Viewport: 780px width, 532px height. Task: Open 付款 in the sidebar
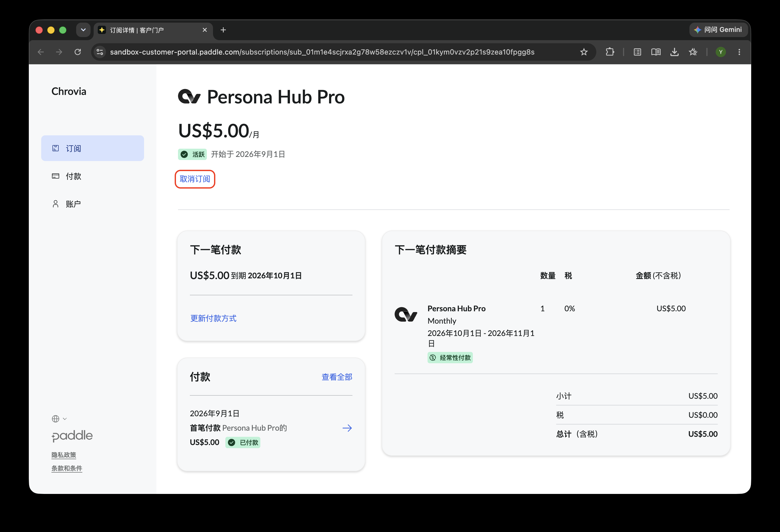coord(93,176)
